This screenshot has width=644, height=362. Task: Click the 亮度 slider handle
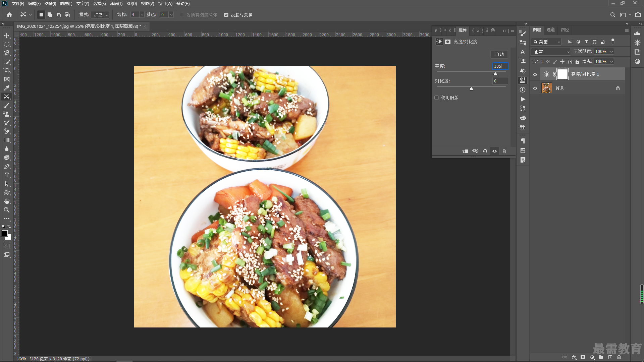tap(495, 74)
